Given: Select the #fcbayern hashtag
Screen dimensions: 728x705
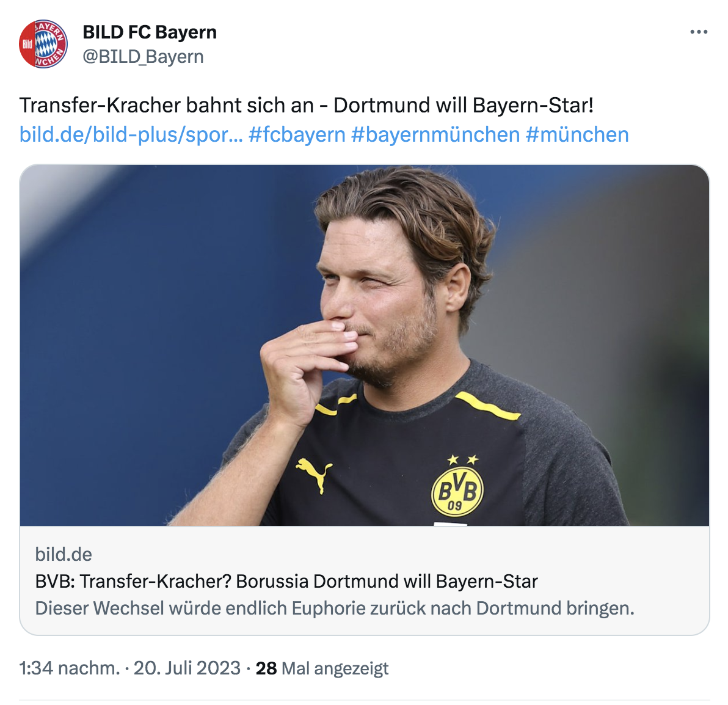Looking at the screenshot, I should tap(297, 134).
